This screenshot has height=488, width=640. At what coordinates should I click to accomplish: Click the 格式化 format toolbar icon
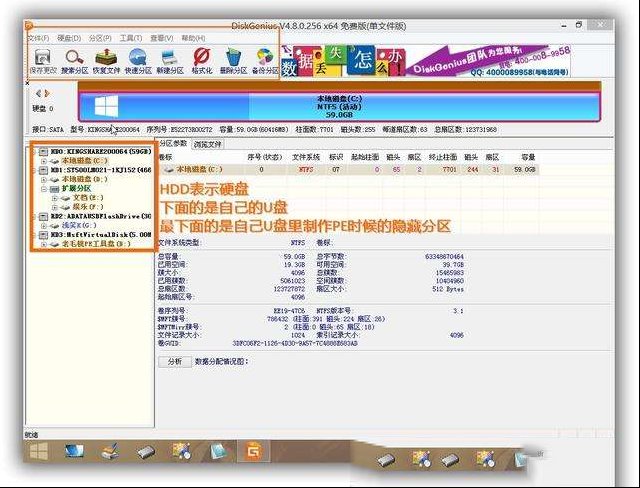202,61
